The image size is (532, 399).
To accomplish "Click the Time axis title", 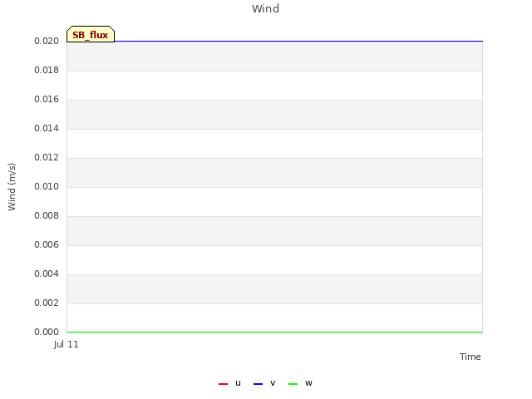I will [470, 357].
